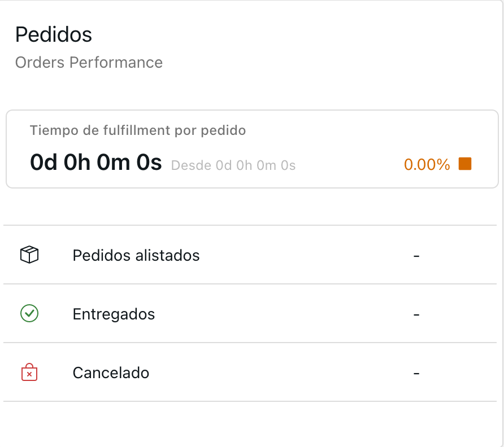
Task: Click the divider line above Pedidos alistados
Action: pyautogui.click(x=252, y=225)
